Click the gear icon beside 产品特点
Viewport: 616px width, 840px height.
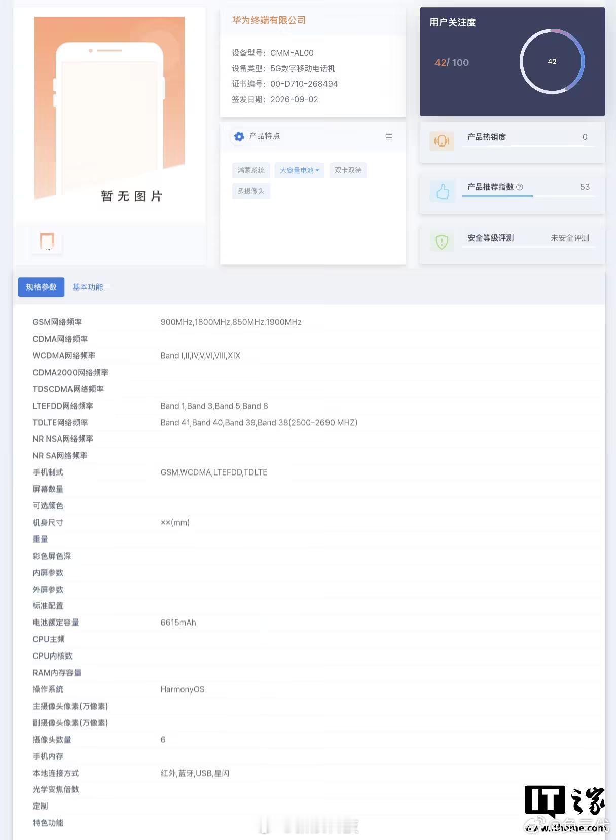click(239, 136)
